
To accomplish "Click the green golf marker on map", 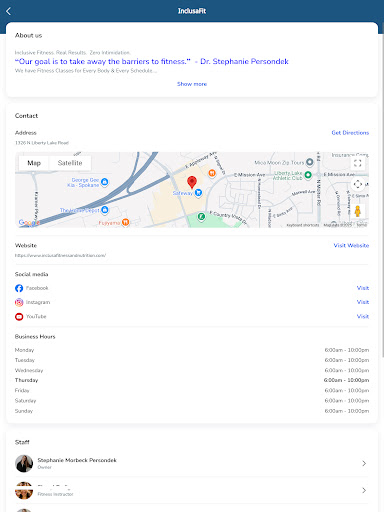I will (201, 217).
